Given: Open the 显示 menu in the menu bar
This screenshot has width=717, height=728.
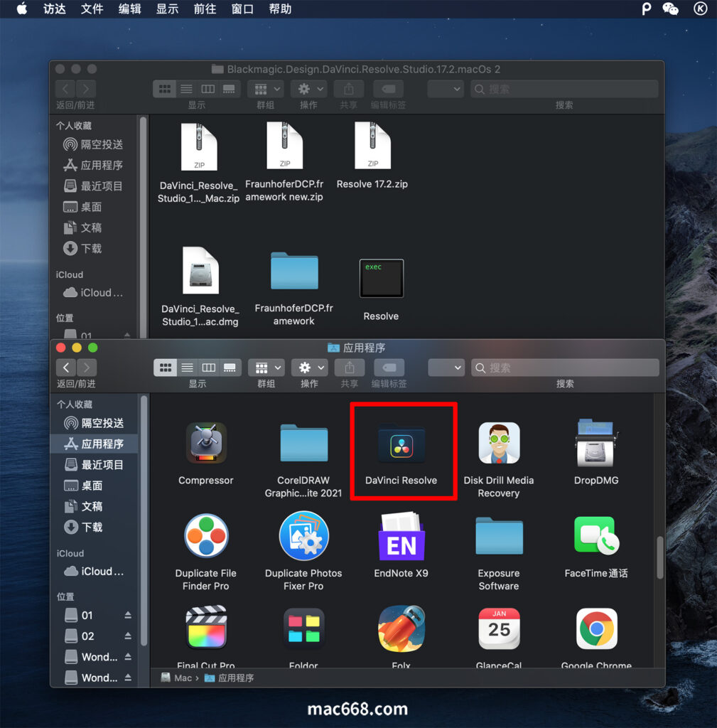Looking at the screenshot, I should (x=167, y=9).
